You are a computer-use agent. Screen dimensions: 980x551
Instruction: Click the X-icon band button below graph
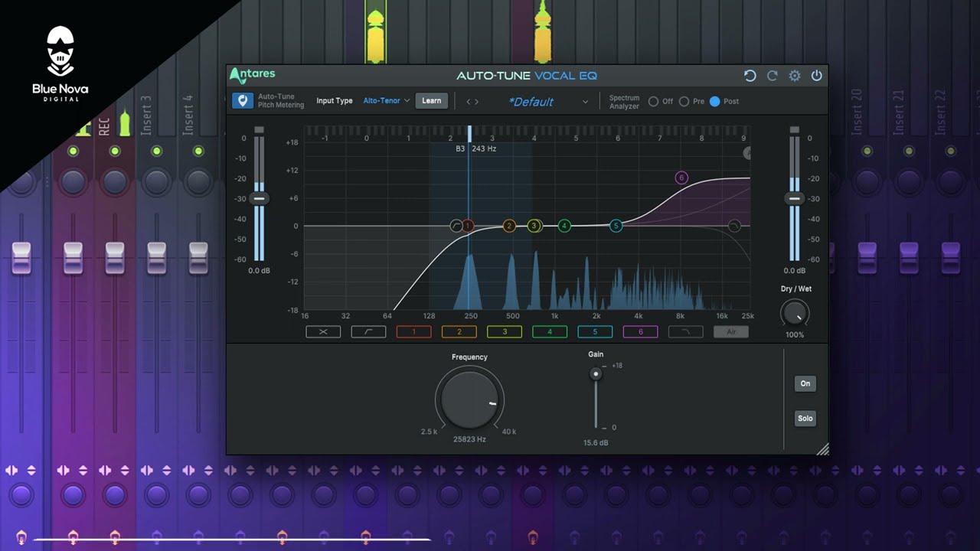tap(323, 332)
